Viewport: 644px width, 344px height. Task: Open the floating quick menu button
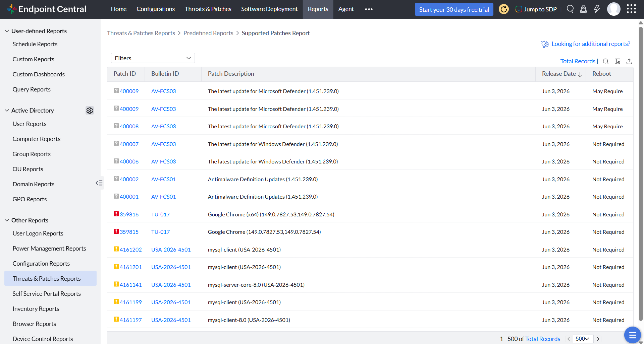(633, 335)
